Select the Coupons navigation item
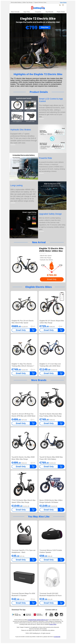 point(38,12)
